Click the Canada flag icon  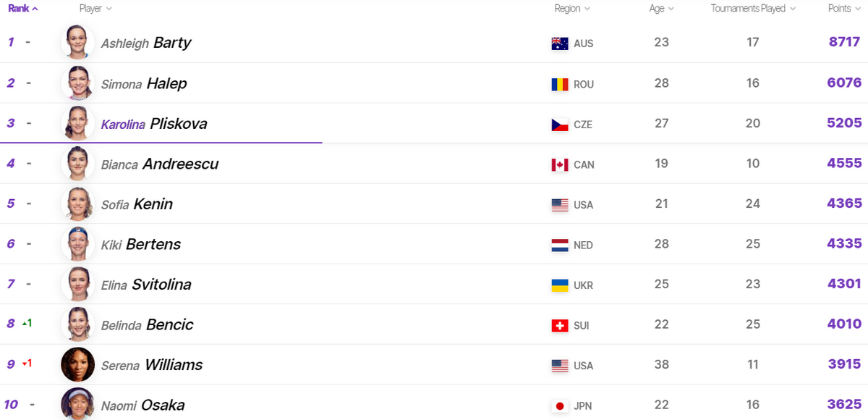[x=560, y=164]
